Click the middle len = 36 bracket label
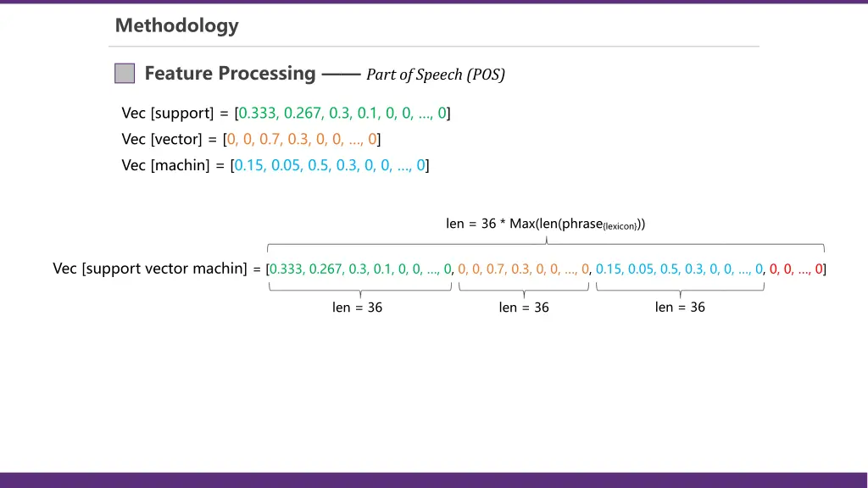Image resolution: width=868 pixels, height=488 pixels. 522,307
